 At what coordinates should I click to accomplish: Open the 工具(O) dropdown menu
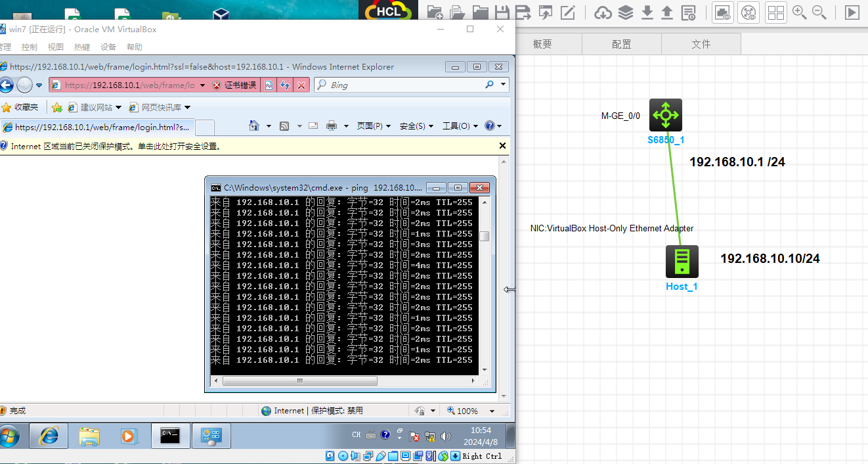click(x=459, y=126)
